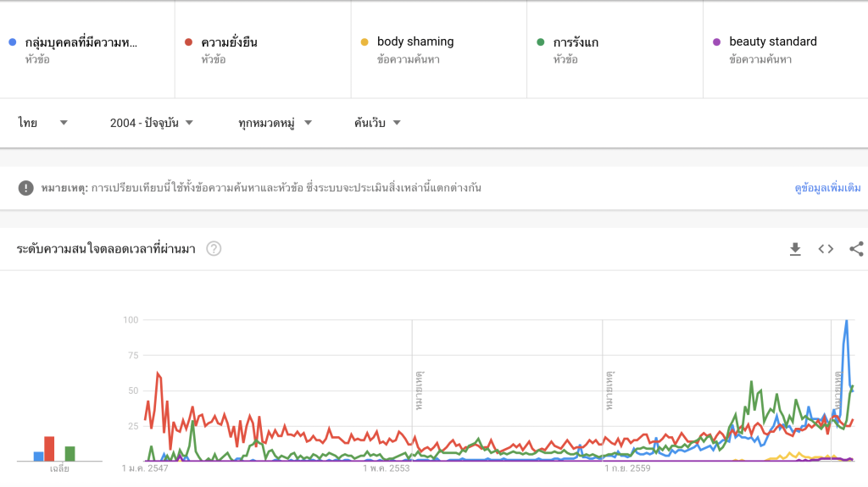Expand the 2004 - ปัจจุบัน time range

coord(152,123)
